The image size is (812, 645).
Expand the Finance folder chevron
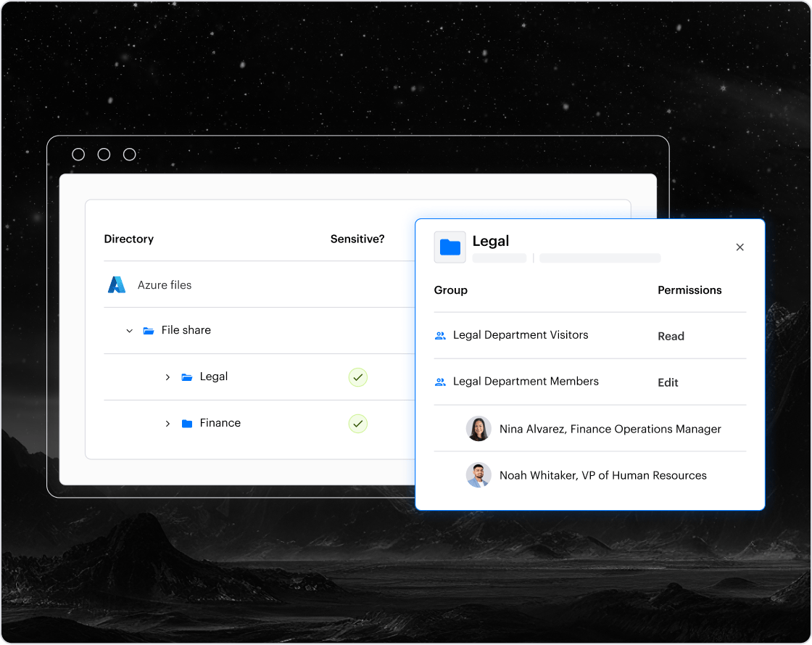pos(167,424)
